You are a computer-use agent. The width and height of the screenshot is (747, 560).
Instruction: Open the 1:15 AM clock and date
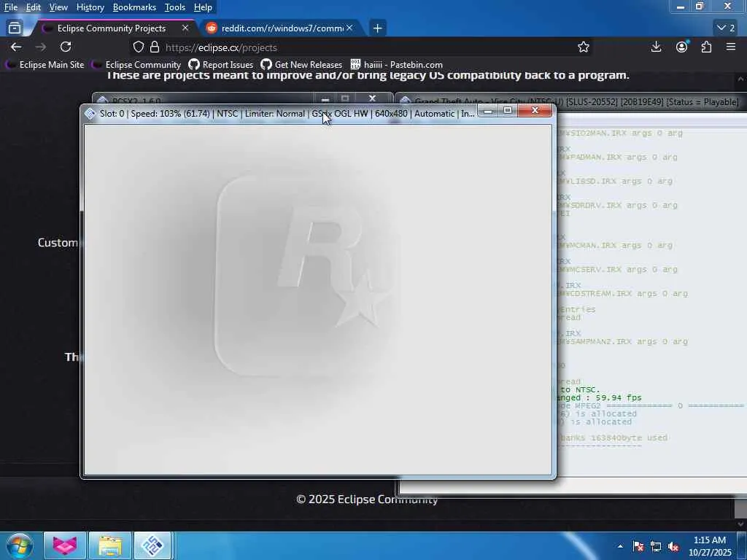click(x=709, y=546)
